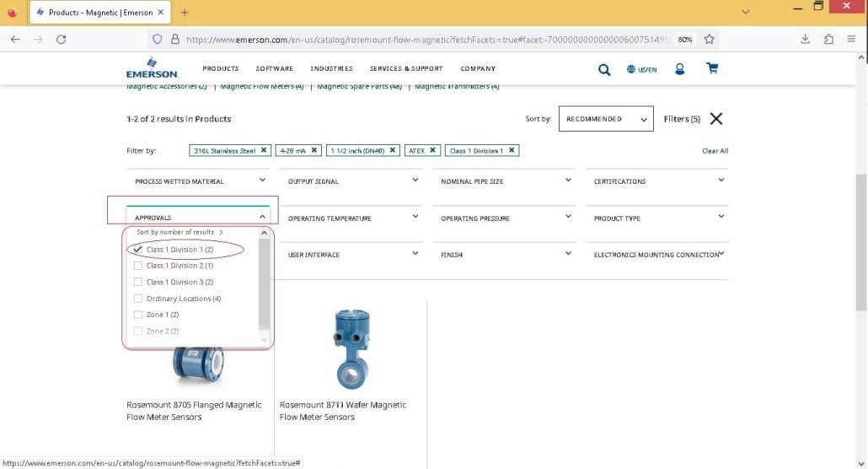Image resolution: width=868 pixels, height=469 pixels.
Task: Click the 80% zoom level indicator
Action: 685,40
